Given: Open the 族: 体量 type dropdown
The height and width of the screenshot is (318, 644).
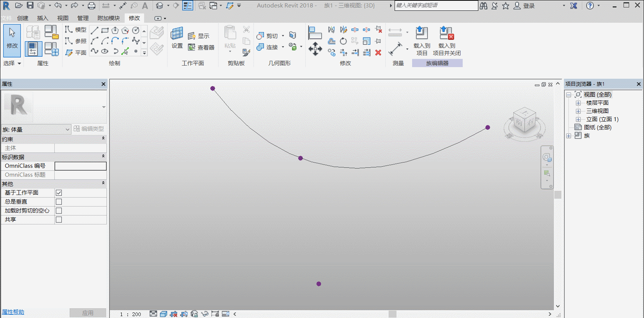Looking at the screenshot, I should [36, 129].
